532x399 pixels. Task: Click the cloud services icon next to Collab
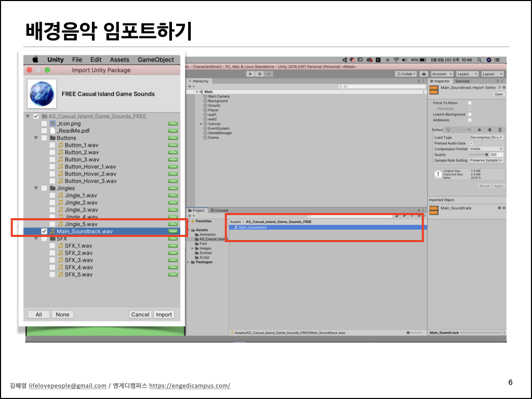pyautogui.click(x=424, y=74)
